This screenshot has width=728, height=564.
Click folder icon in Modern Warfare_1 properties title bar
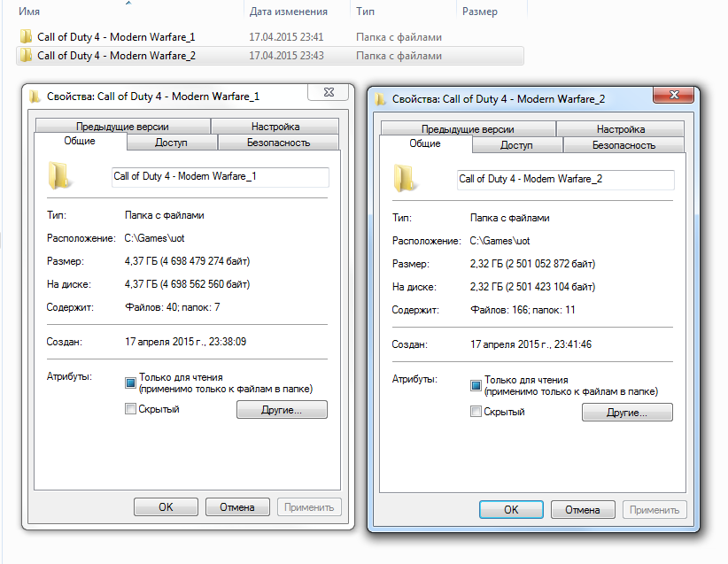[x=35, y=97]
